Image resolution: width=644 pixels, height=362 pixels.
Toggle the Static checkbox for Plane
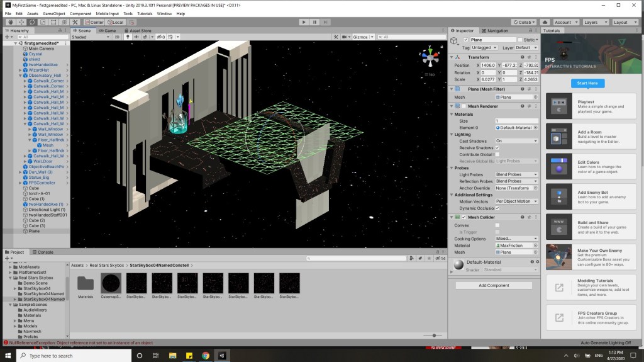(521, 40)
